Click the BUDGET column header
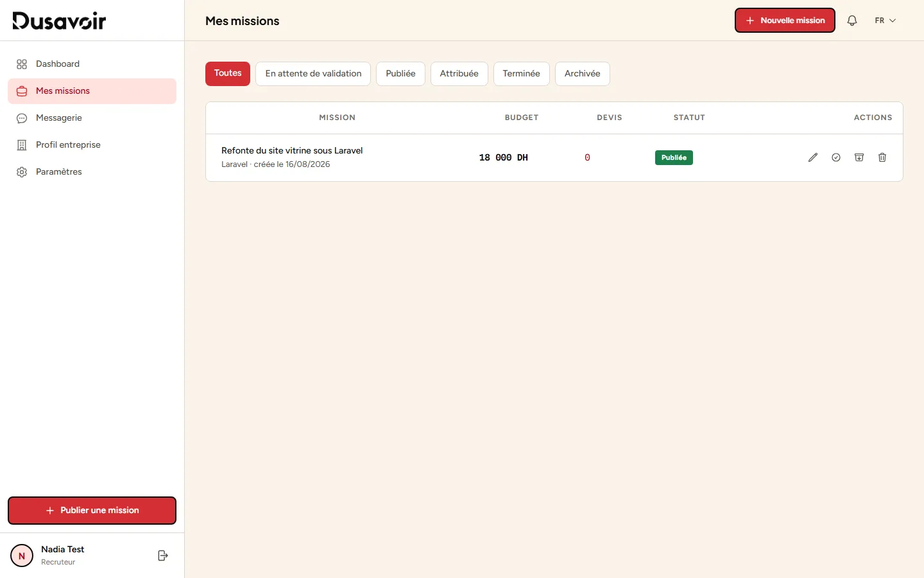 [x=522, y=118]
